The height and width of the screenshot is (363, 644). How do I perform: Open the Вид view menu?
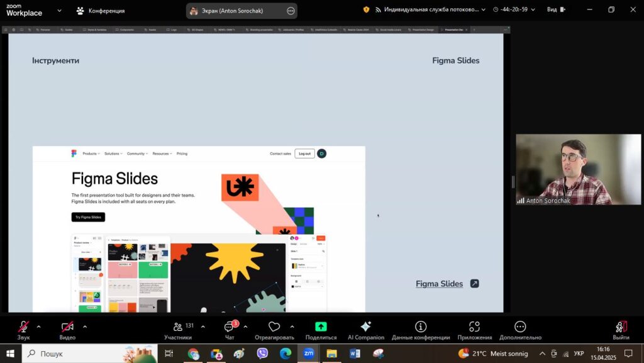556,9
